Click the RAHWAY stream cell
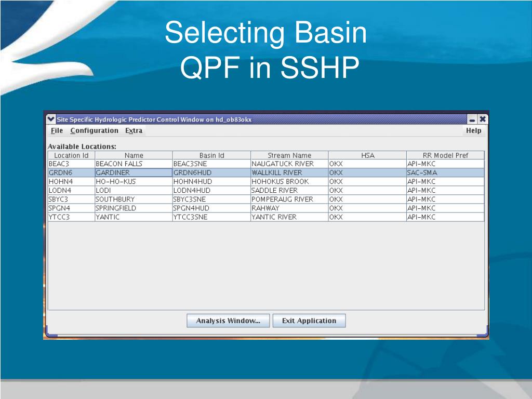 tap(289, 208)
